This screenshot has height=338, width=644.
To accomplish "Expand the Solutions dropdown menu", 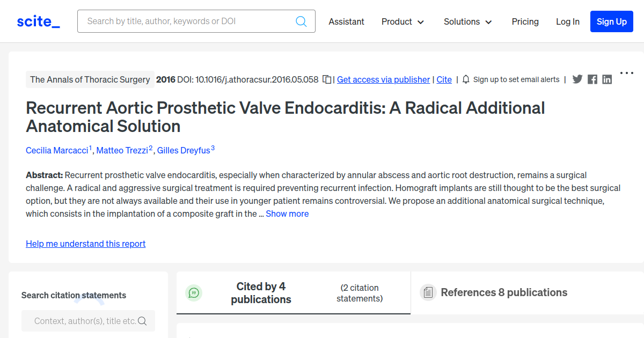I will (468, 21).
